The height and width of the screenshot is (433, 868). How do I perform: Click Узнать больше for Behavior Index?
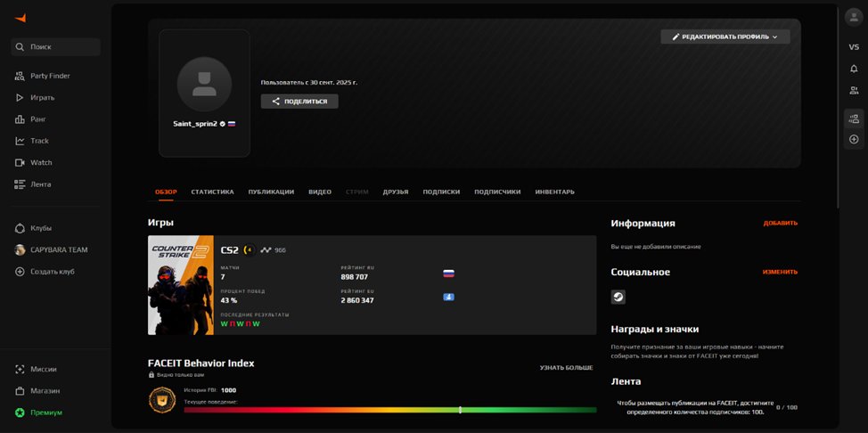coord(566,368)
